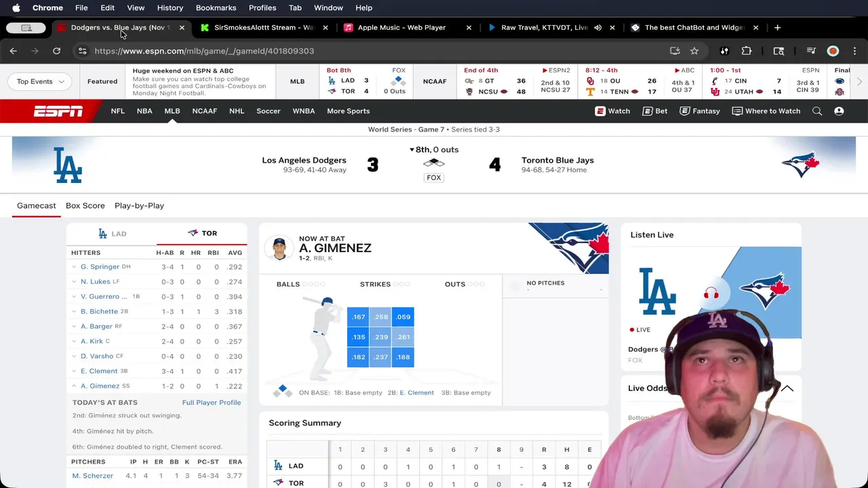The width and height of the screenshot is (868, 488).
Task: Open MLB in ESPN navigation
Action: (172, 111)
